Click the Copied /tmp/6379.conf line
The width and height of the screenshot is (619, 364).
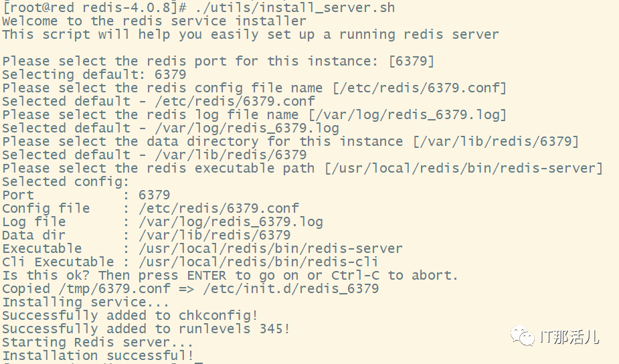pyautogui.click(x=190, y=289)
